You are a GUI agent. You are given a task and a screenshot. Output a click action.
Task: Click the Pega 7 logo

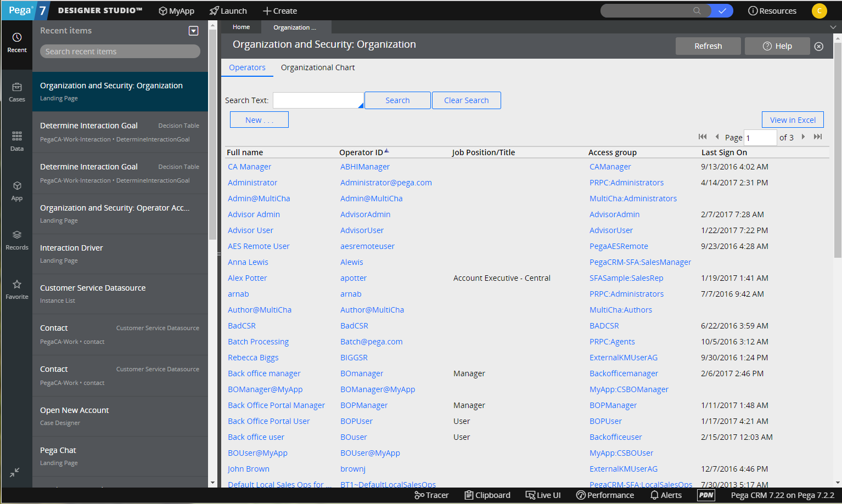[26, 10]
